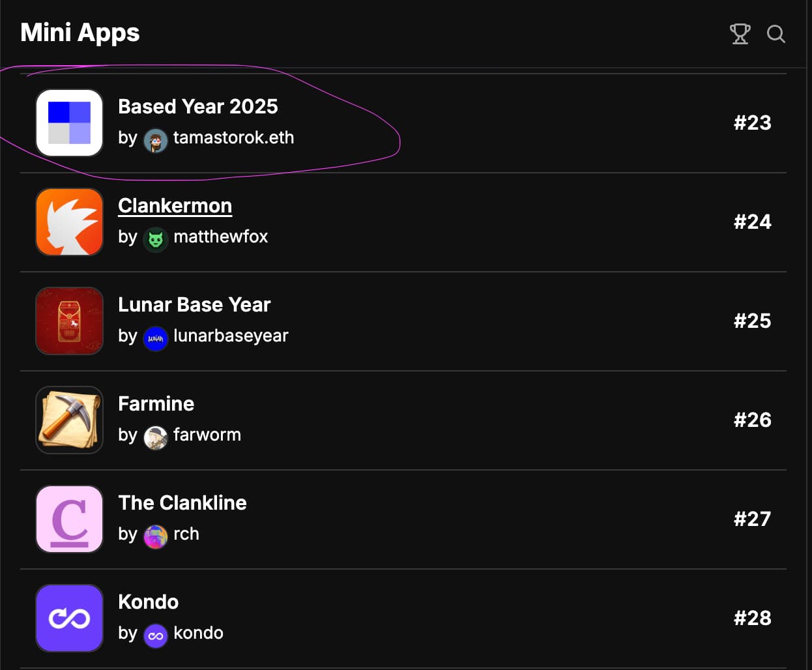Select the Farmine app title
The image size is (812, 670).
click(156, 404)
